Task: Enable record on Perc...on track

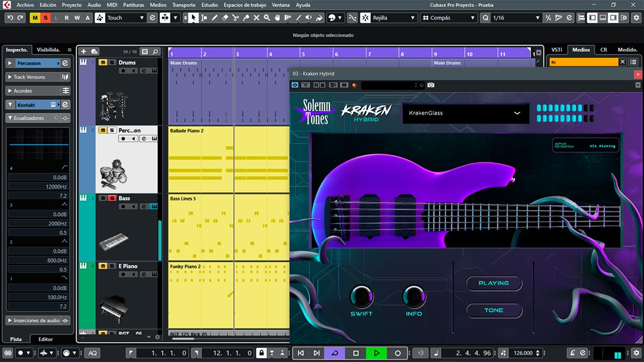Action: 123,138
